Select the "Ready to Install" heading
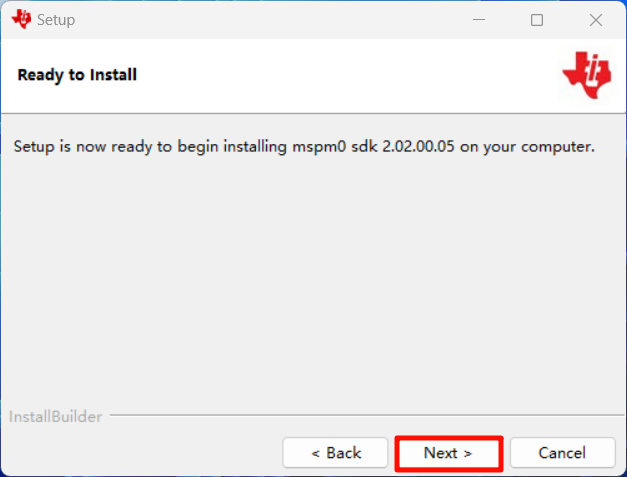 click(77, 75)
